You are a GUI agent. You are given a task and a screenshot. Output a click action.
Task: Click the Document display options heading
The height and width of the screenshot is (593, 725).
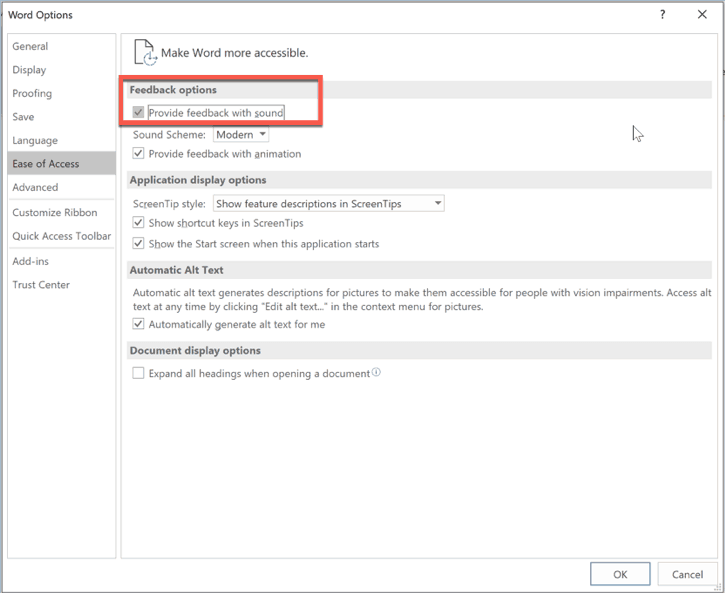195,350
